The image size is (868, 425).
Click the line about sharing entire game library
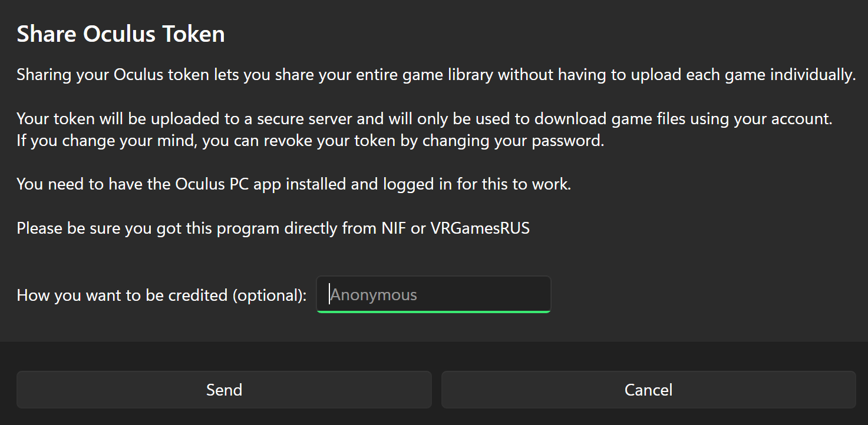(436, 75)
